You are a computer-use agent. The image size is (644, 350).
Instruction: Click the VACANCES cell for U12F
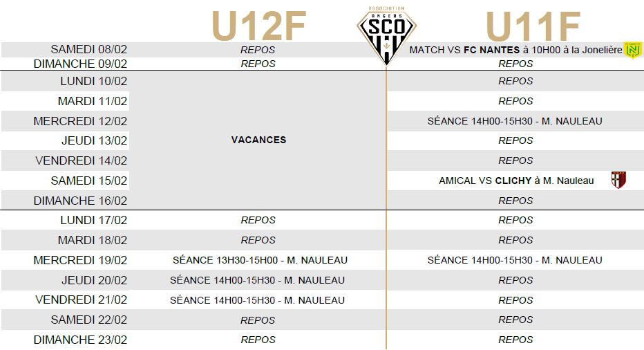pyautogui.click(x=258, y=140)
